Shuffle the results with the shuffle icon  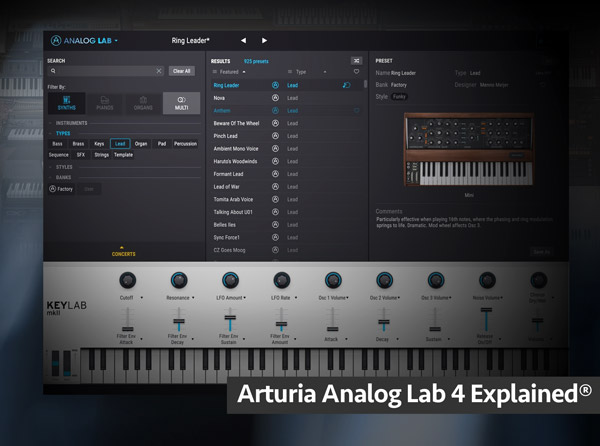(x=356, y=61)
